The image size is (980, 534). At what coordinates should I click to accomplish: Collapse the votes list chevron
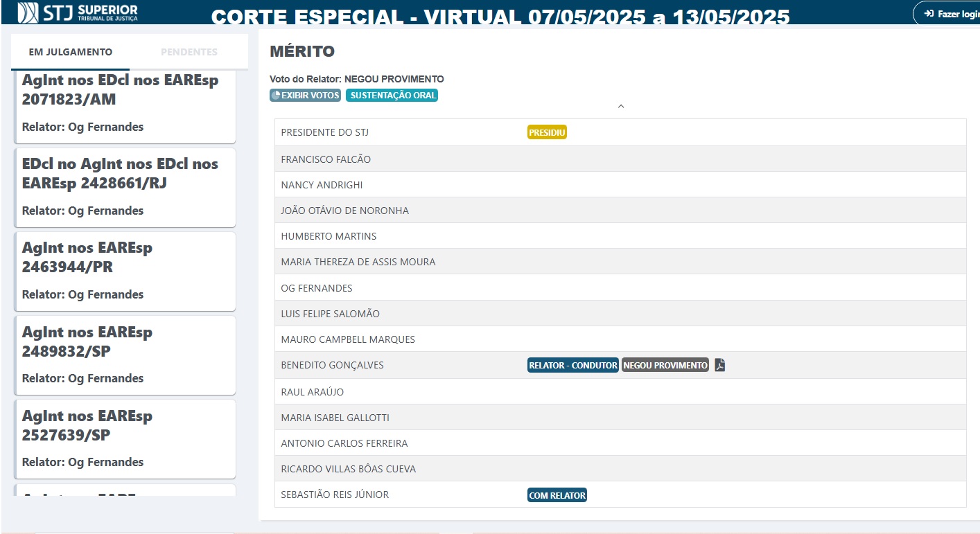(621, 107)
